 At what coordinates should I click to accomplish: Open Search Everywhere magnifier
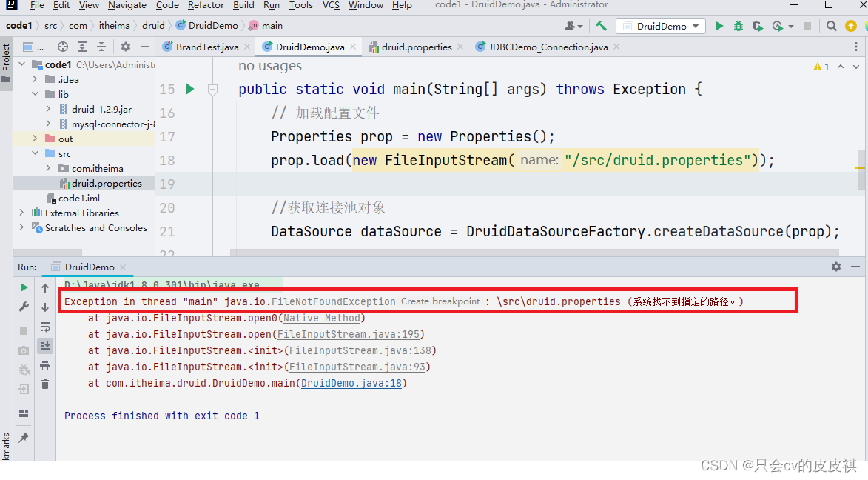pyautogui.click(x=832, y=25)
